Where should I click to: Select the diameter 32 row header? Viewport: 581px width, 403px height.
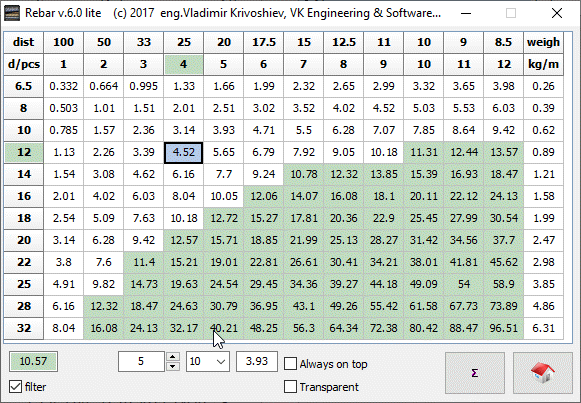[x=24, y=328]
